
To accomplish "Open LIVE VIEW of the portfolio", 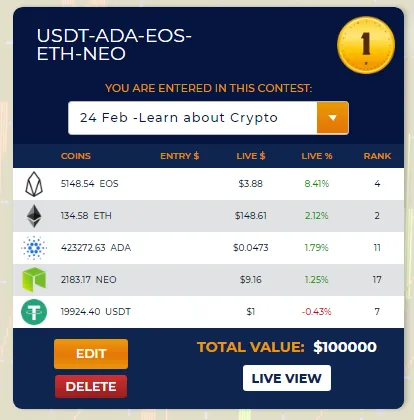I will click(x=287, y=378).
